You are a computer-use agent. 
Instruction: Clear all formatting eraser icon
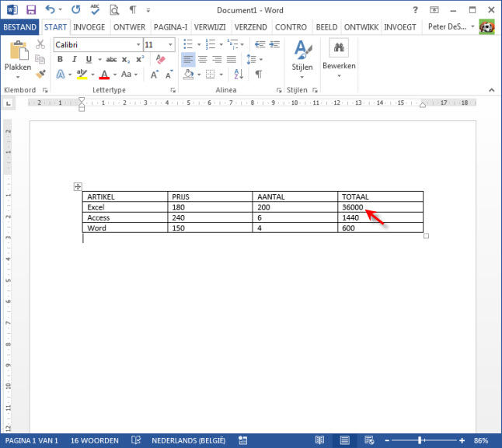click(160, 59)
